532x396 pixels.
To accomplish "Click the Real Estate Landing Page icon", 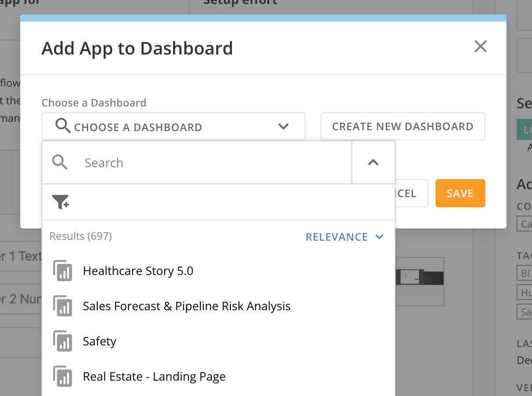I will tap(63, 376).
